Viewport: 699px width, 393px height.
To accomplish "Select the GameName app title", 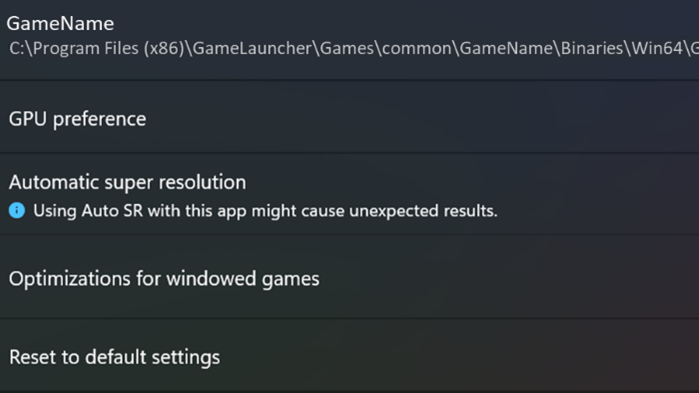I will click(x=60, y=24).
